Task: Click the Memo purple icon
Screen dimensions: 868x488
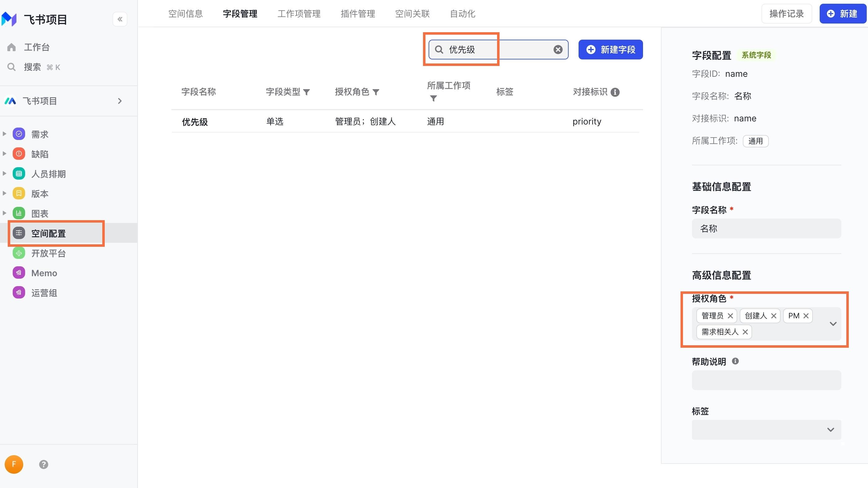Action: [x=19, y=273]
